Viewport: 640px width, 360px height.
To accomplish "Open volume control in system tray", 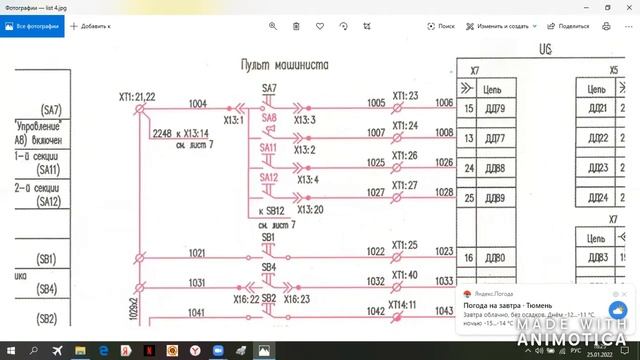I will tap(539, 351).
